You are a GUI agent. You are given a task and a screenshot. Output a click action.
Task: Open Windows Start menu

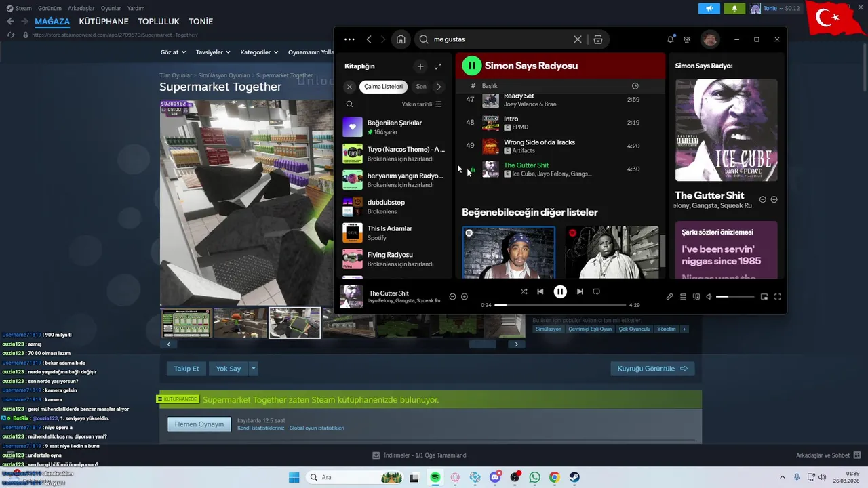pyautogui.click(x=294, y=477)
